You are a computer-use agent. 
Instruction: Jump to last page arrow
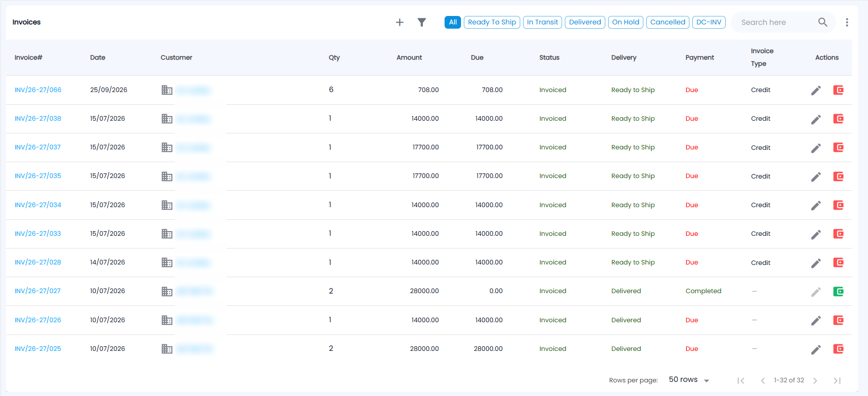(x=837, y=380)
